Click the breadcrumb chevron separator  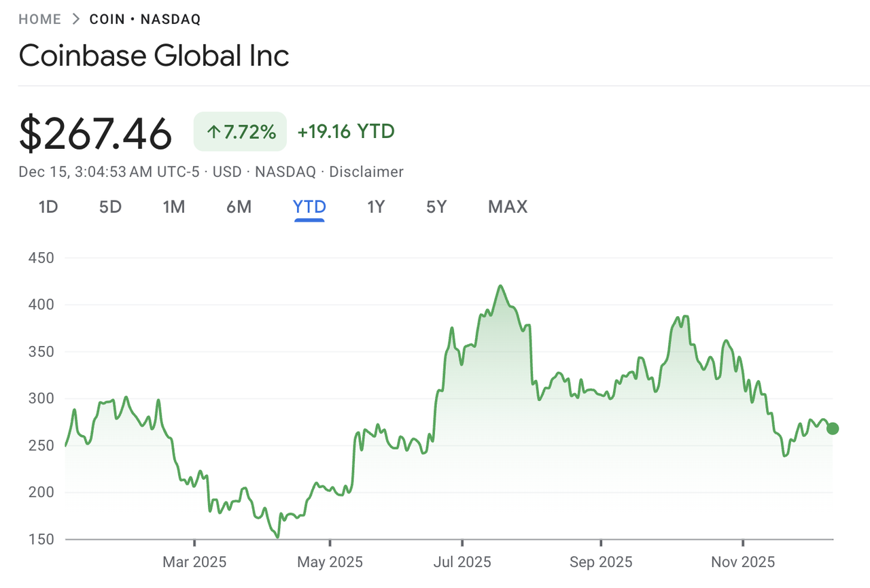coord(75,19)
